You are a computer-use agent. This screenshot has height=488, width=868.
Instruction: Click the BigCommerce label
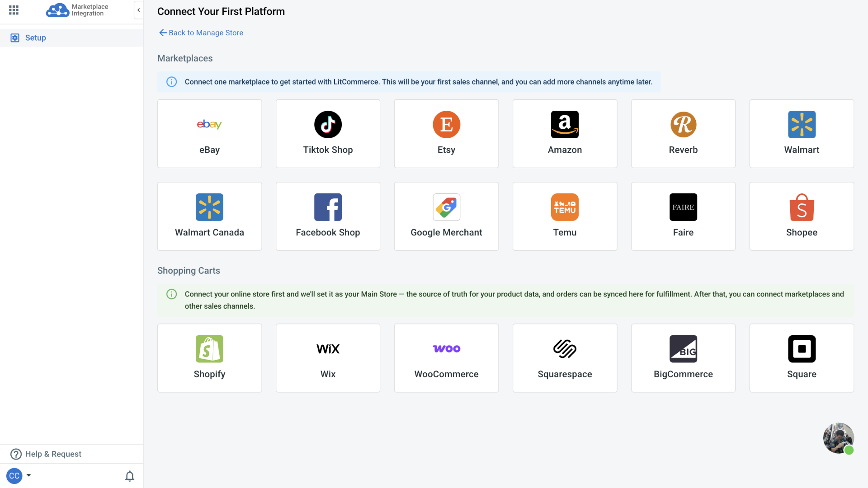pyautogui.click(x=683, y=374)
